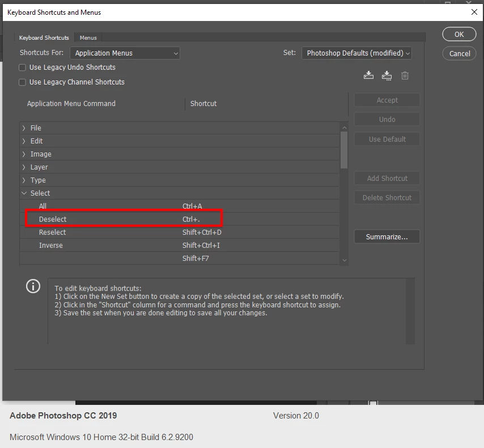484x448 pixels.
Task: Click the File row label
Action: tap(36, 128)
